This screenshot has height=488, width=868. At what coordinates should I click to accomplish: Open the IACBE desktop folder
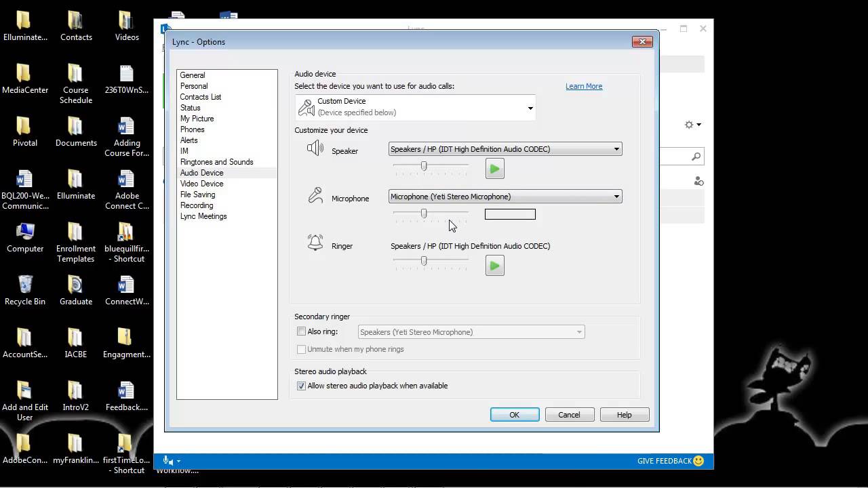coord(76,344)
